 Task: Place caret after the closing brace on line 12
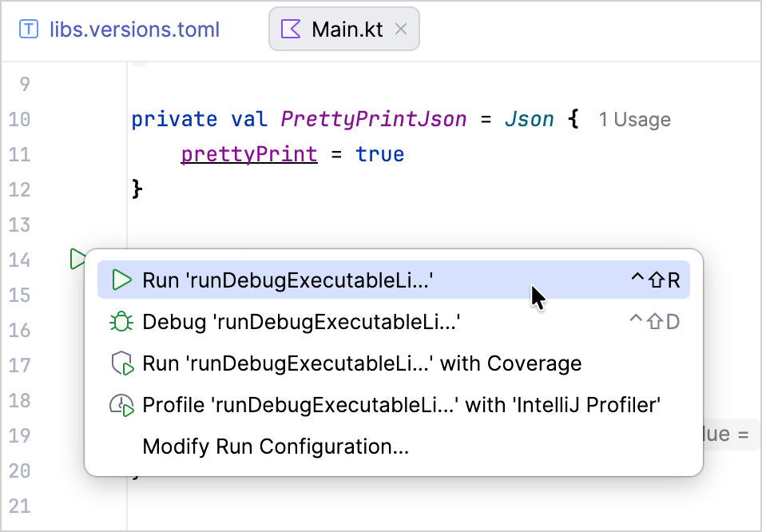pos(144,189)
